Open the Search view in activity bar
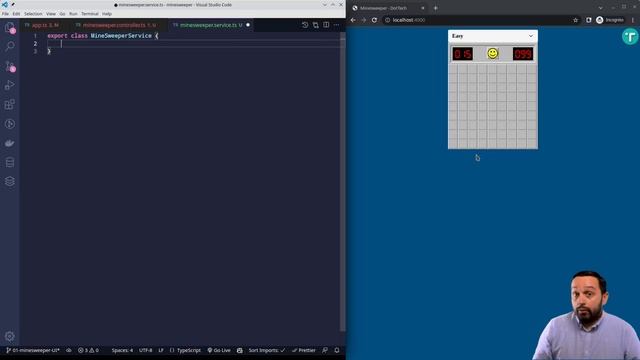Image resolution: width=640 pixels, height=360 pixels. [10, 46]
